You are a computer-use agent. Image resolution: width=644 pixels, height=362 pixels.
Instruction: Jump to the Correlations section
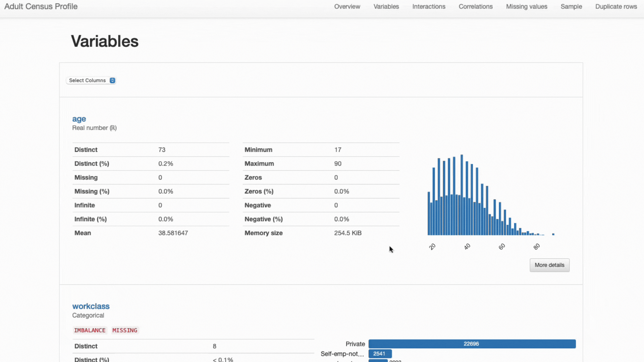[475, 7]
